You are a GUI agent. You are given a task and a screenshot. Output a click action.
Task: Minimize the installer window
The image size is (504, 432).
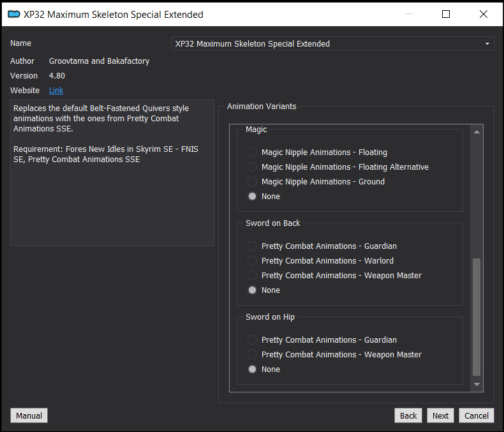tap(409, 14)
